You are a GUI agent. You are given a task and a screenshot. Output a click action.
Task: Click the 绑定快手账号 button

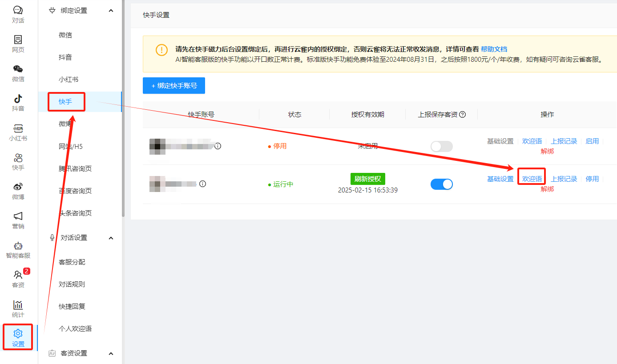[x=174, y=85]
